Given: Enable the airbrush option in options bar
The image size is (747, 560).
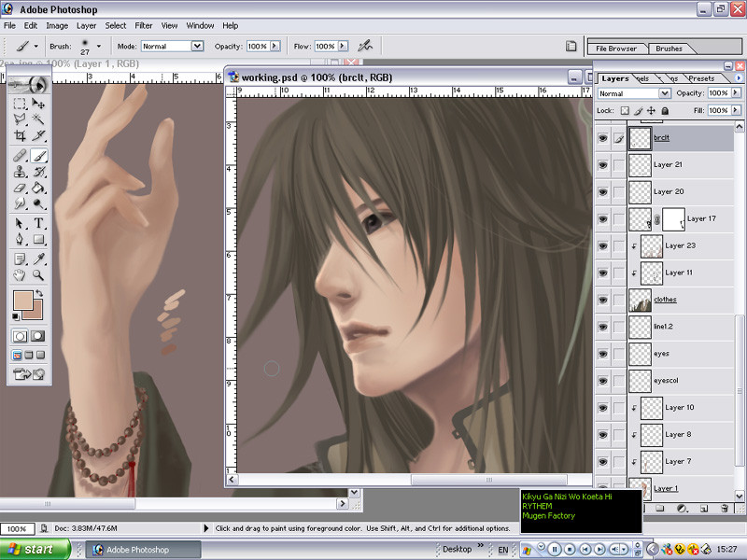Looking at the screenshot, I should pyautogui.click(x=365, y=46).
